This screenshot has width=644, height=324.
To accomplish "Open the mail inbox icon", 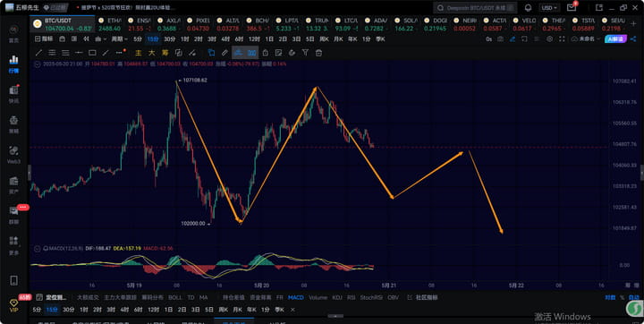I will coord(572,8).
